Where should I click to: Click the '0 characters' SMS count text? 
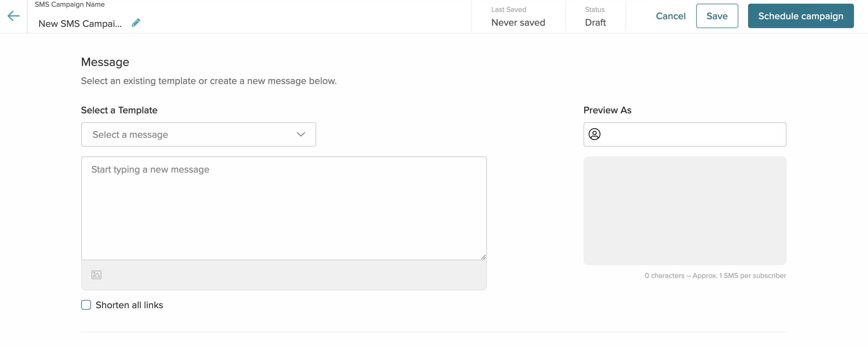click(715, 276)
